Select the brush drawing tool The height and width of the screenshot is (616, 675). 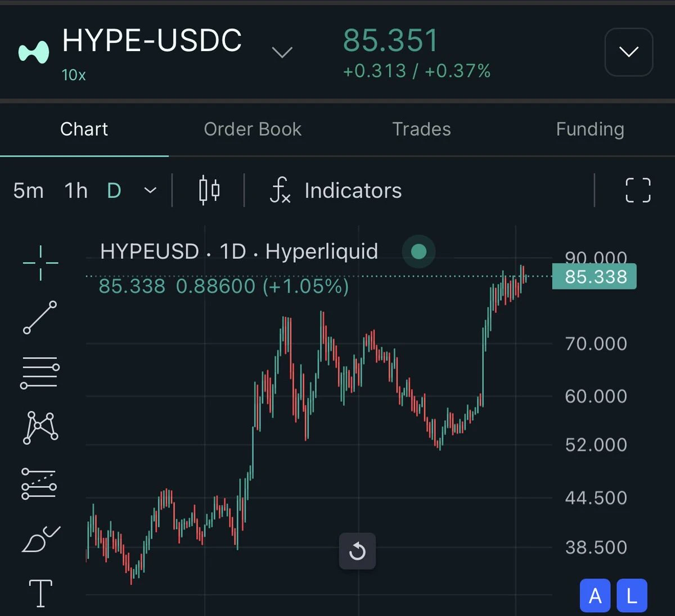[x=40, y=539]
